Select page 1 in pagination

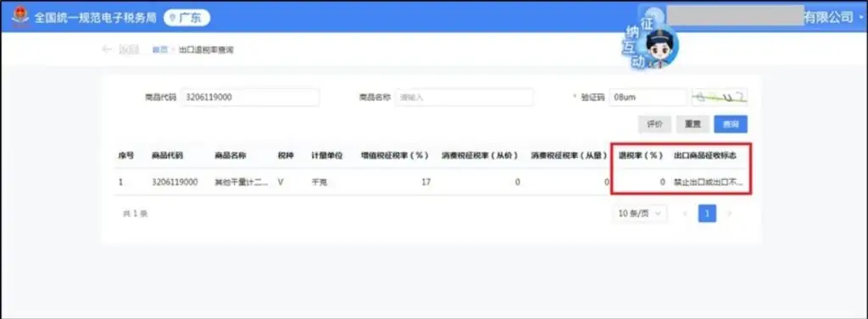point(707,213)
